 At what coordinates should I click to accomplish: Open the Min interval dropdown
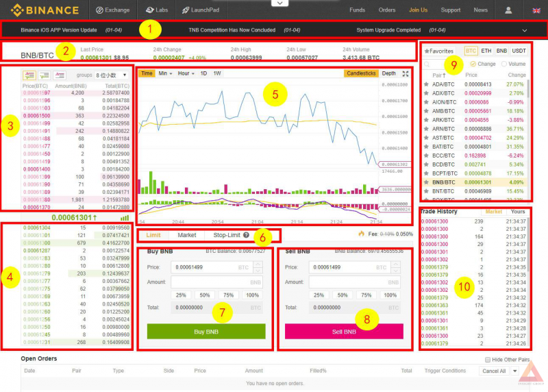165,73
